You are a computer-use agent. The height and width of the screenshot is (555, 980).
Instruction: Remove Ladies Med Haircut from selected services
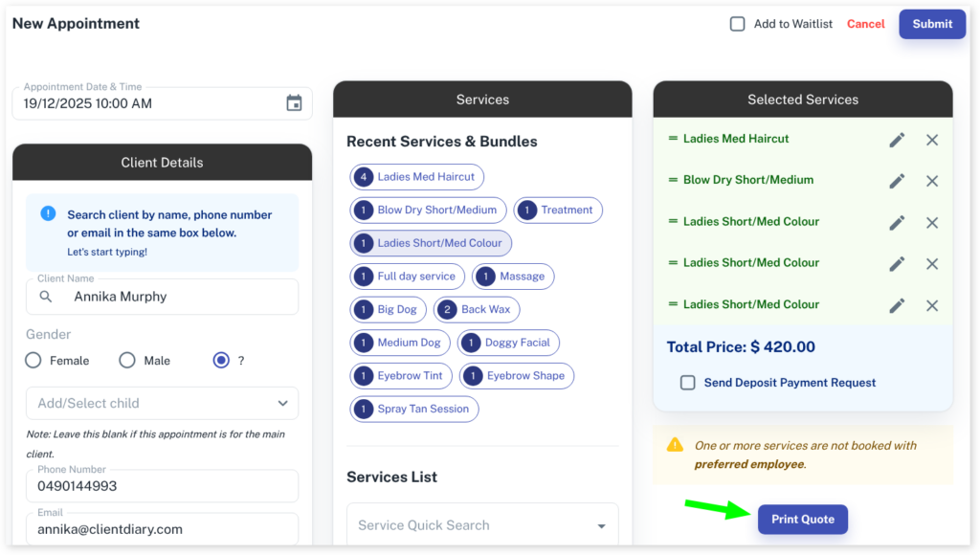[x=932, y=140]
